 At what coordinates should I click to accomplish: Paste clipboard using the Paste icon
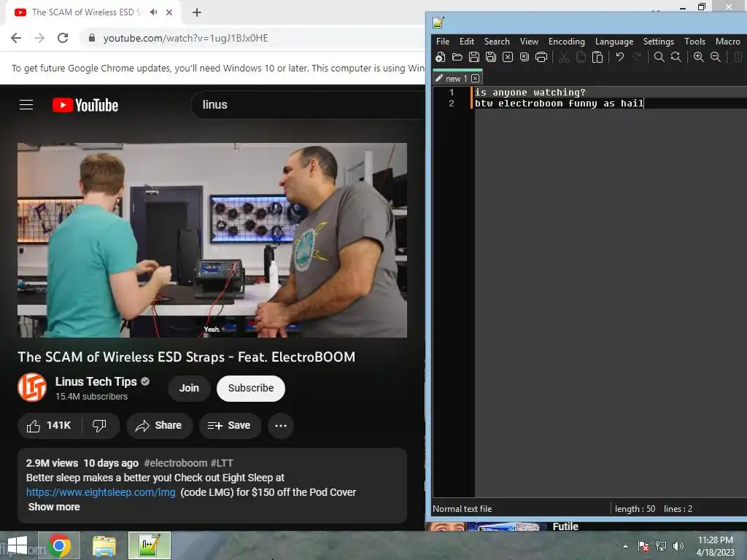click(597, 57)
